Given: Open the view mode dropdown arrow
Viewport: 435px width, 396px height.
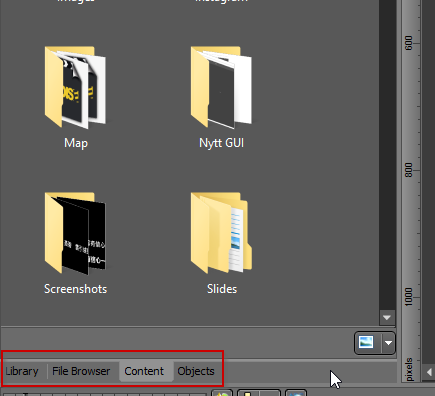Looking at the screenshot, I should (x=388, y=343).
